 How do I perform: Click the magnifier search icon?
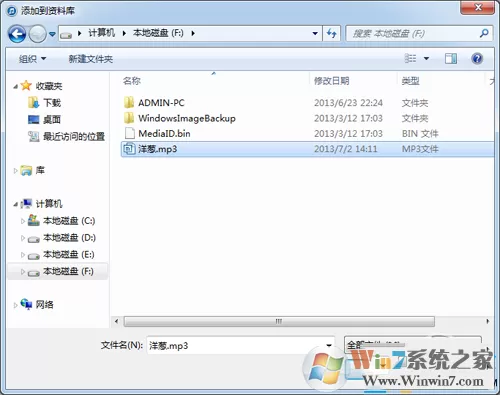(484, 33)
